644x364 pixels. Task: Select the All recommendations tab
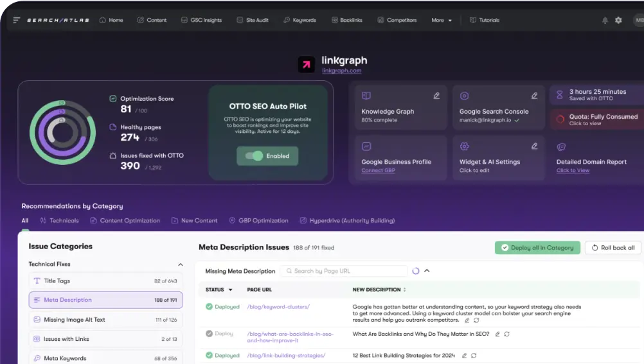pyautogui.click(x=25, y=221)
